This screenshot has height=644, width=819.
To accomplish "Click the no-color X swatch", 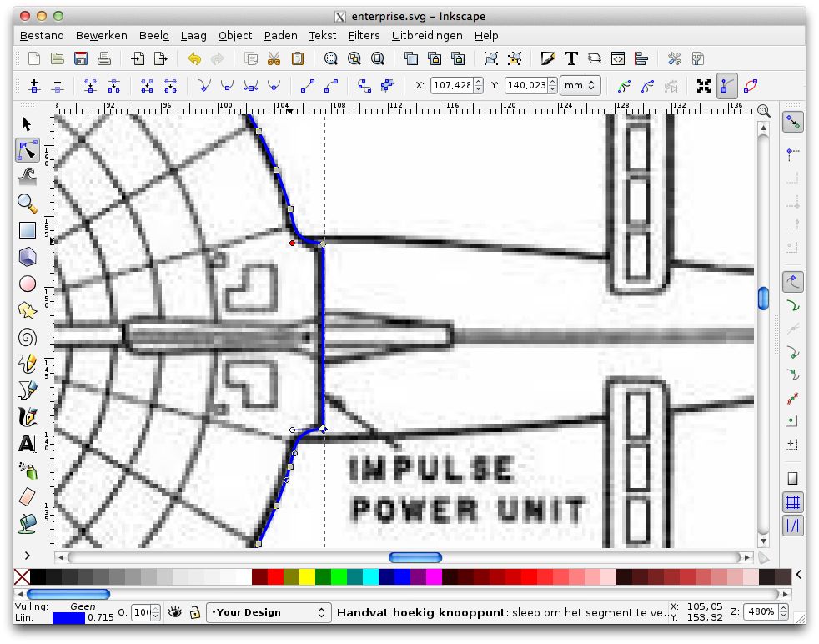I will coord(22,576).
